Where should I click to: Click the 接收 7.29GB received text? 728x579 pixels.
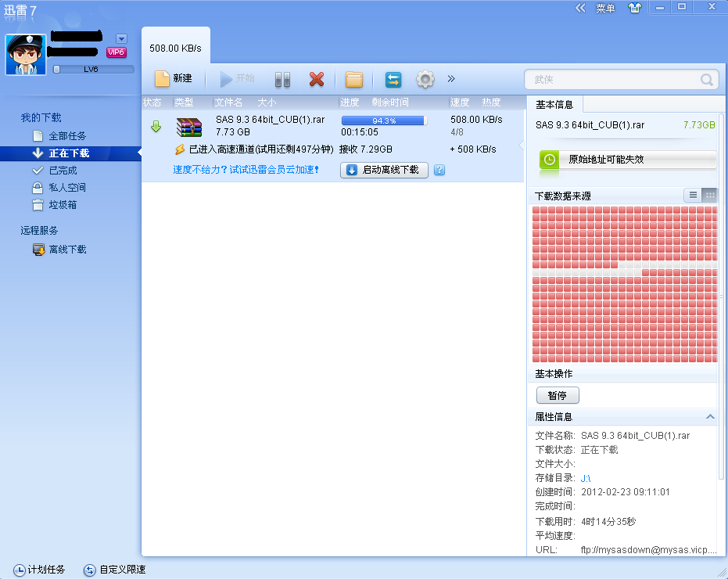pos(365,149)
